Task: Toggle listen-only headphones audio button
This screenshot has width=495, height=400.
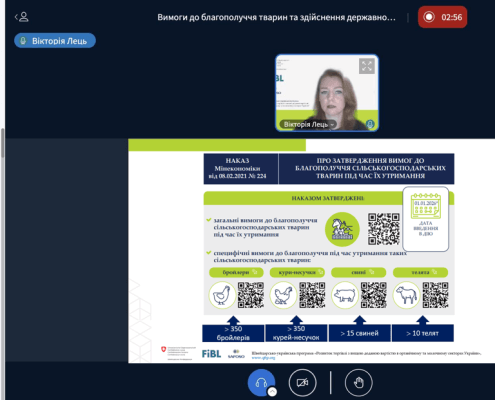Action: 261,383
